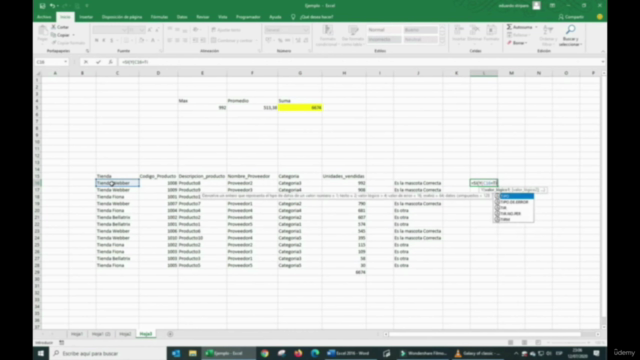Click the Compartir share button
The image size is (640, 360).
click(x=571, y=17)
